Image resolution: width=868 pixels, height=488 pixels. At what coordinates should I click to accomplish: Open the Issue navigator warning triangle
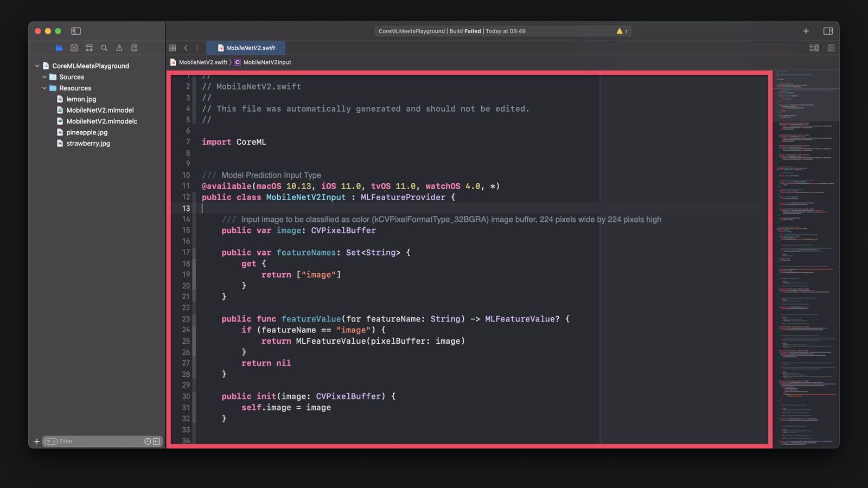click(119, 48)
